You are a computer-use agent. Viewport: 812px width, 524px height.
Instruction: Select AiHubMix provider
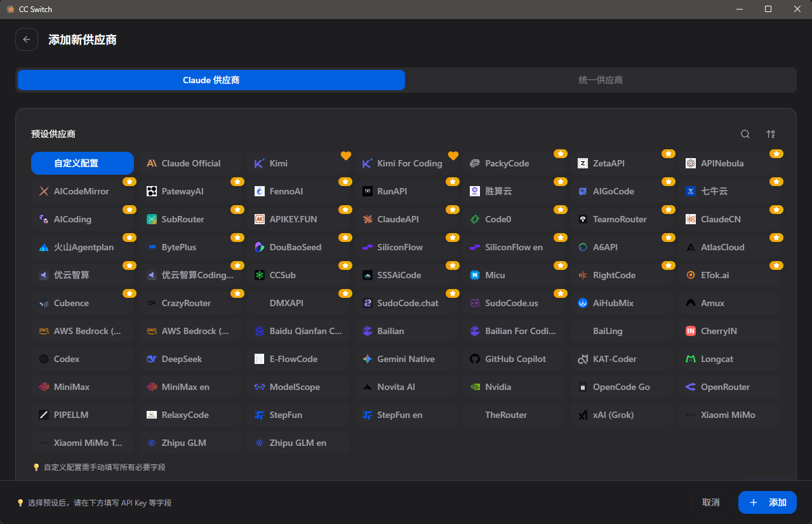622,303
